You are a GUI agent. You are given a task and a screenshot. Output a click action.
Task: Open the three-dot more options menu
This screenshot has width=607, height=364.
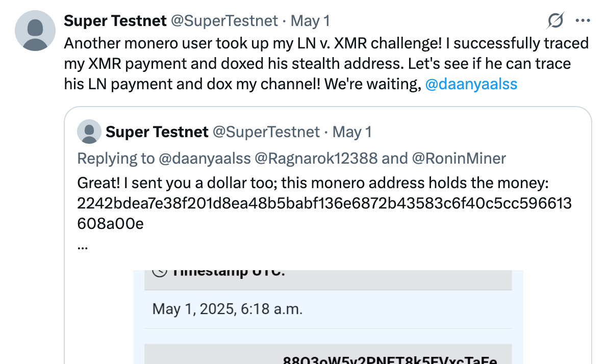point(583,20)
